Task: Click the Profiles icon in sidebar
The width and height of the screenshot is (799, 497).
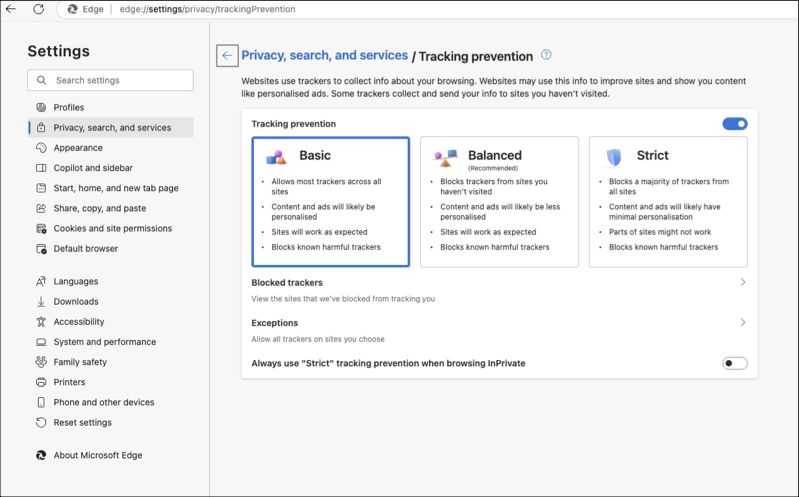Action: coord(41,107)
